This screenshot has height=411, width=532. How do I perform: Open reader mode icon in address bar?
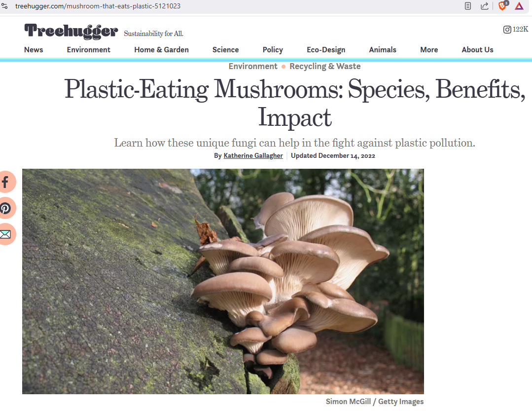pos(468,6)
